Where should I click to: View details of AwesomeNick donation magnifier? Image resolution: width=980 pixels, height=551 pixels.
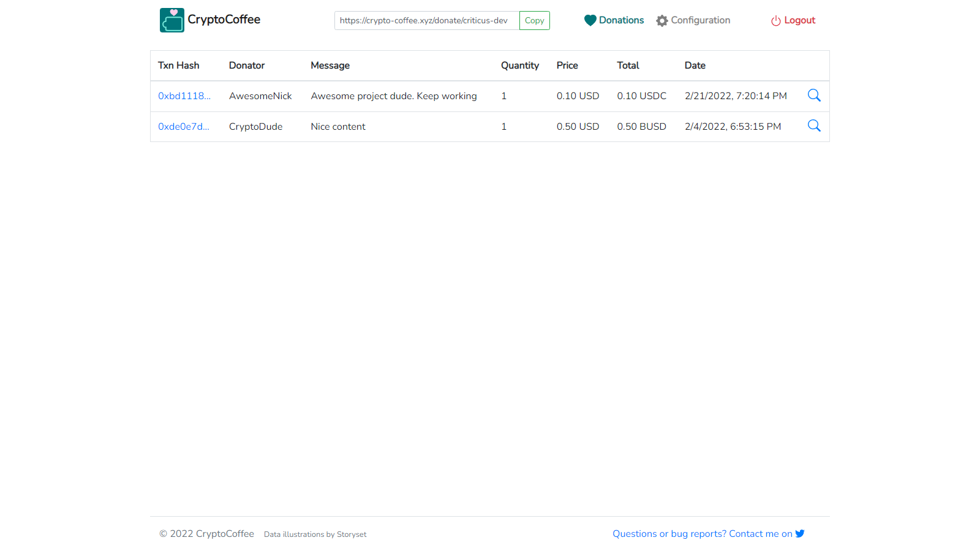pyautogui.click(x=814, y=95)
